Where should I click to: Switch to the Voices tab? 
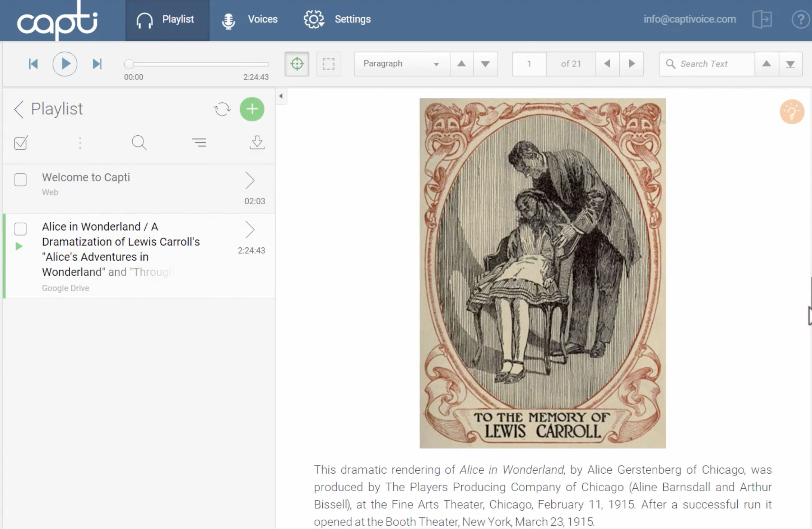[250, 19]
